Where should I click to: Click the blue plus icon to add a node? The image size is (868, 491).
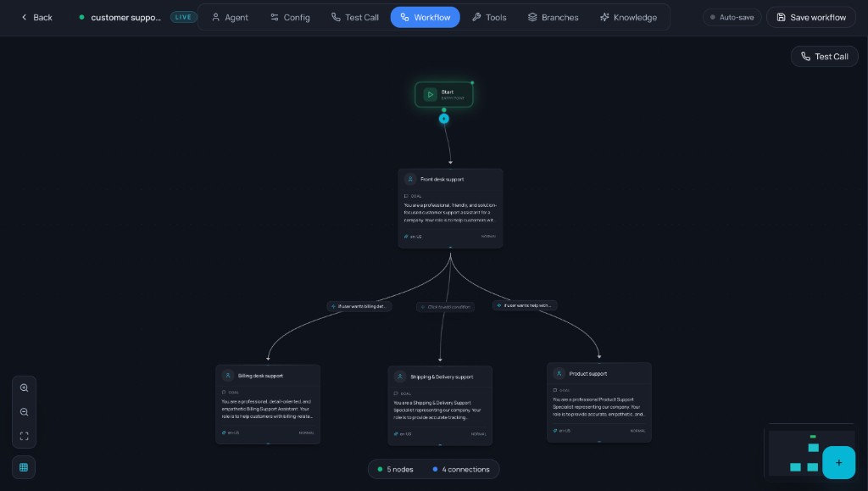point(838,463)
